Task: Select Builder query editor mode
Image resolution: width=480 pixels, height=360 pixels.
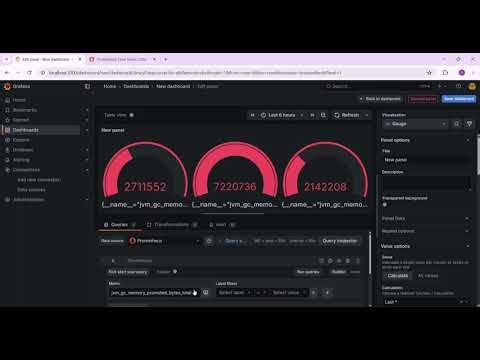Action: pyautogui.click(x=338, y=272)
